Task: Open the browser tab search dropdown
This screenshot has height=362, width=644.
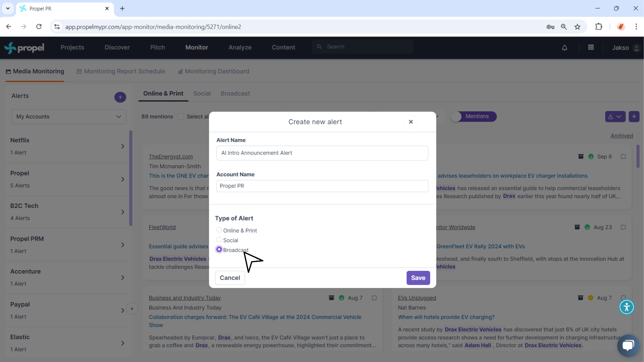Action: coord(8,8)
